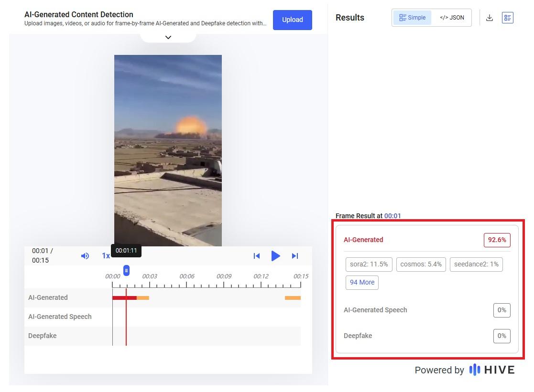Screen dimensions: 534x392
Task: Mute the video volume
Action: (85, 256)
